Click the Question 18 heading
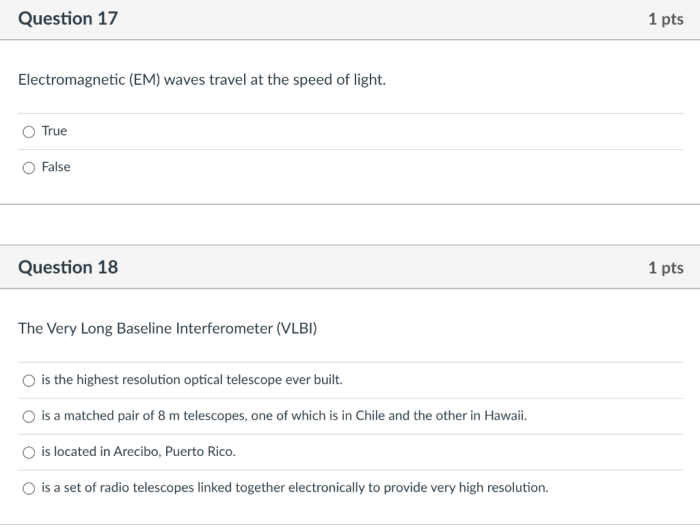This screenshot has height=525, width=700. pos(68,267)
